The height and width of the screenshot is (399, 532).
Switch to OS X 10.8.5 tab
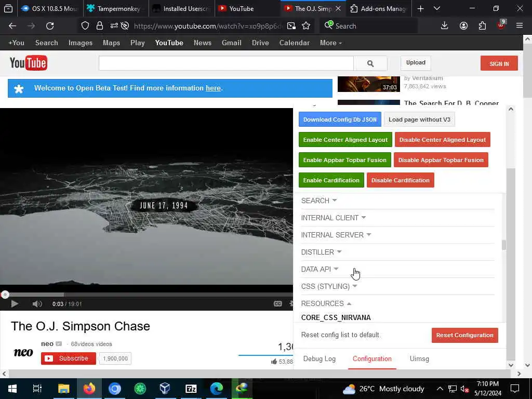(50, 9)
